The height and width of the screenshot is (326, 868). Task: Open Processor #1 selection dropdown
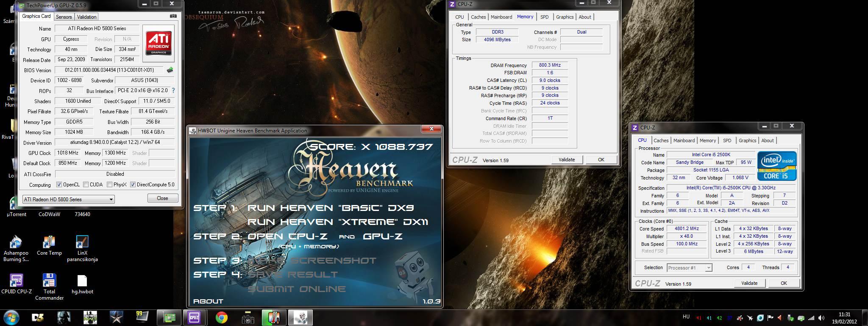(690, 267)
